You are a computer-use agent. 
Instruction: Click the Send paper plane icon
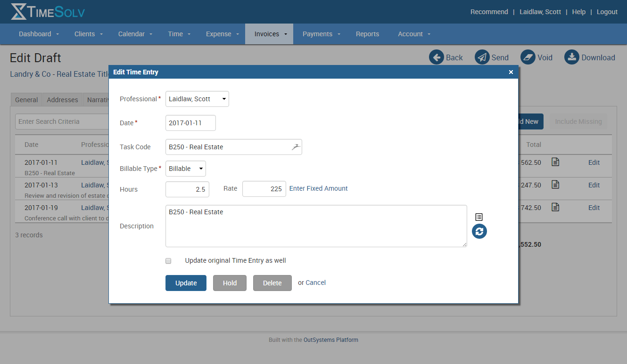click(x=482, y=57)
